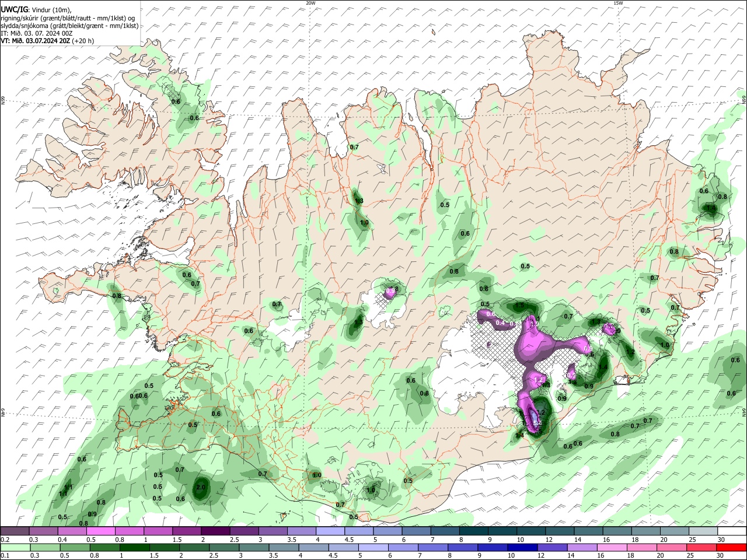Click the 'VT: Mið. 03.07.2024 20Z' valid time
Screen dimensions: 747x560
(36, 41)
